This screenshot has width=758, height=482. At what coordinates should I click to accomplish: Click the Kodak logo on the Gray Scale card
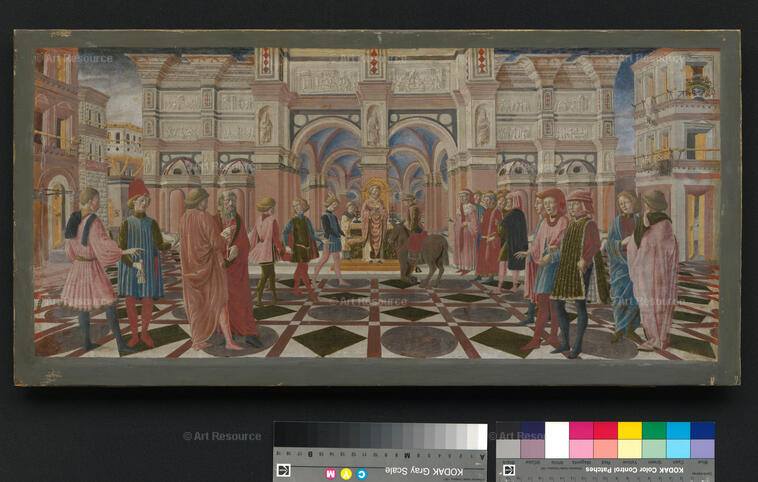coord(283,470)
